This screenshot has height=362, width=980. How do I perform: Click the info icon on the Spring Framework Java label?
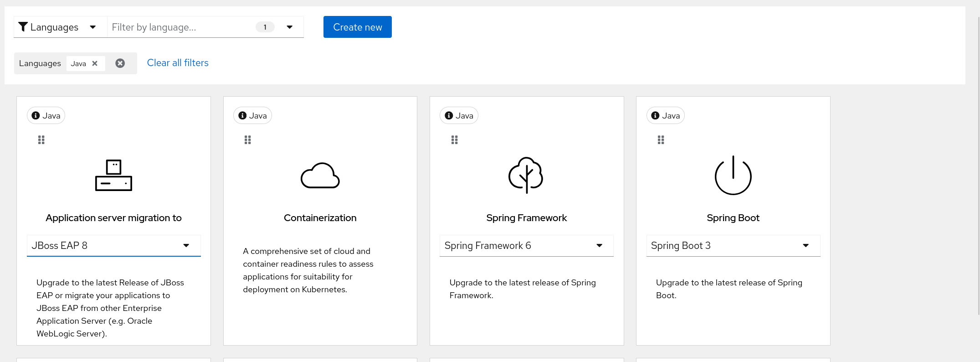coord(449,116)
